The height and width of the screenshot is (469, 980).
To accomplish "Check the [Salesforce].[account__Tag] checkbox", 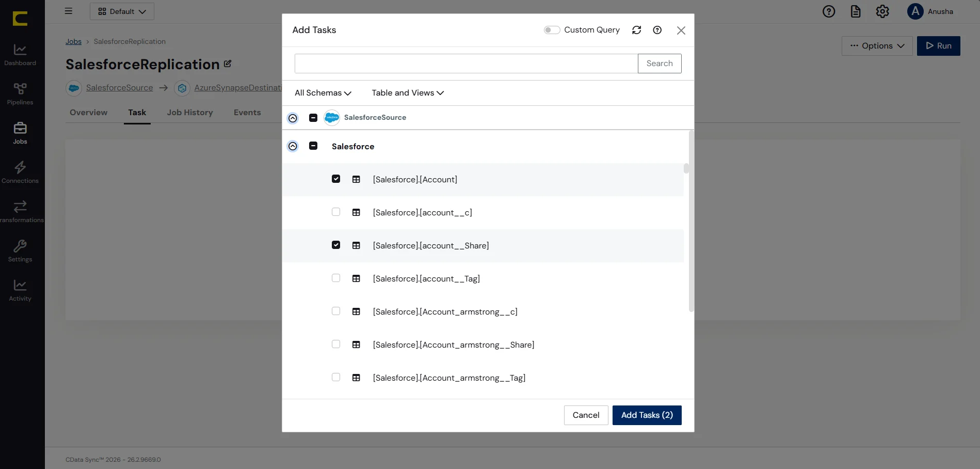I will pyautogui.click(x=336, y=278).
